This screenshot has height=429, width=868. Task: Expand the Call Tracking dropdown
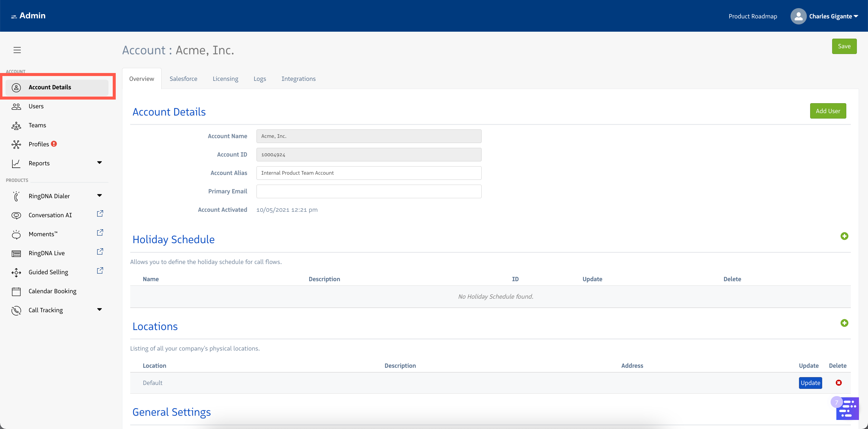[x=99, y=309]
